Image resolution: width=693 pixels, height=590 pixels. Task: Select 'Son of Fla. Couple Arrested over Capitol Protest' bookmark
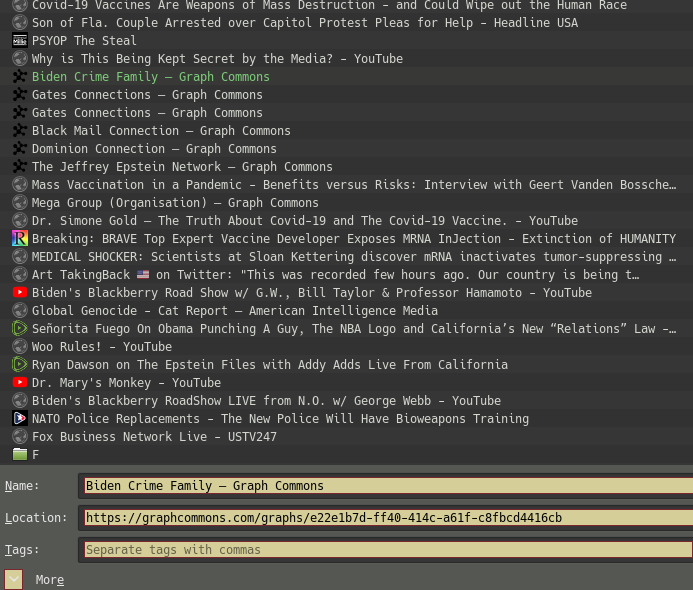(346, 23)
